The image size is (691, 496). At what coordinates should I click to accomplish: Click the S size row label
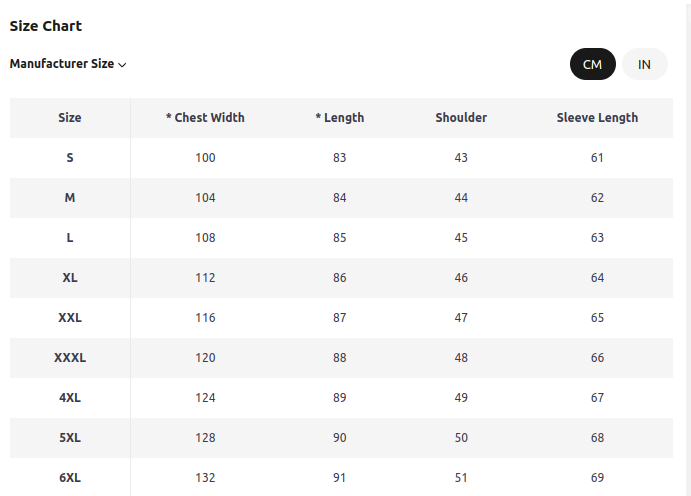pos(70,158)
